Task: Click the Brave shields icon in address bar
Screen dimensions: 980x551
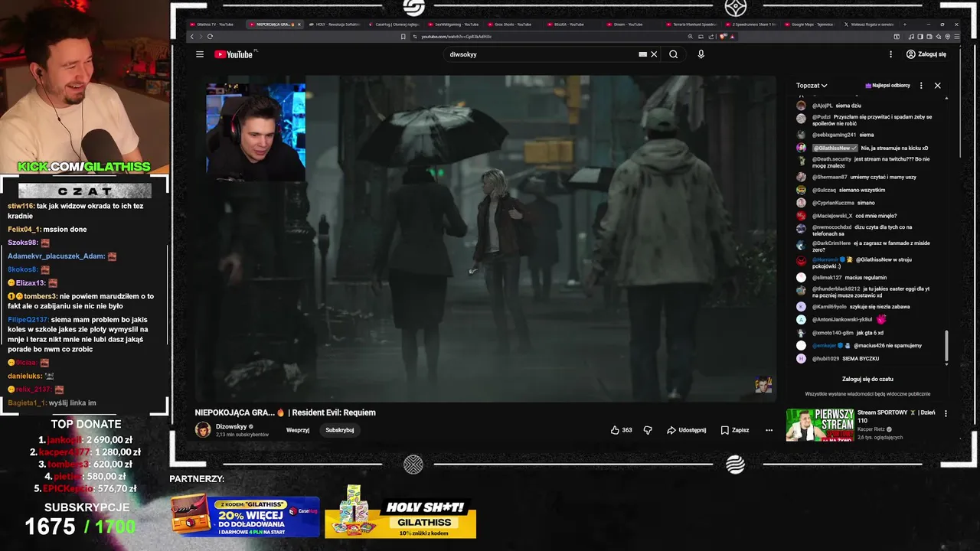Action: [x=723, y=37]
